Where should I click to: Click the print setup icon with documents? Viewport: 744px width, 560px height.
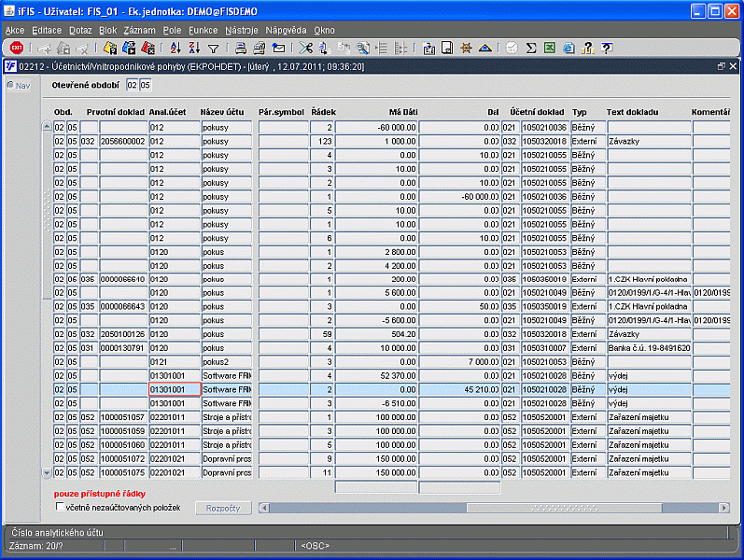point(260,48)
